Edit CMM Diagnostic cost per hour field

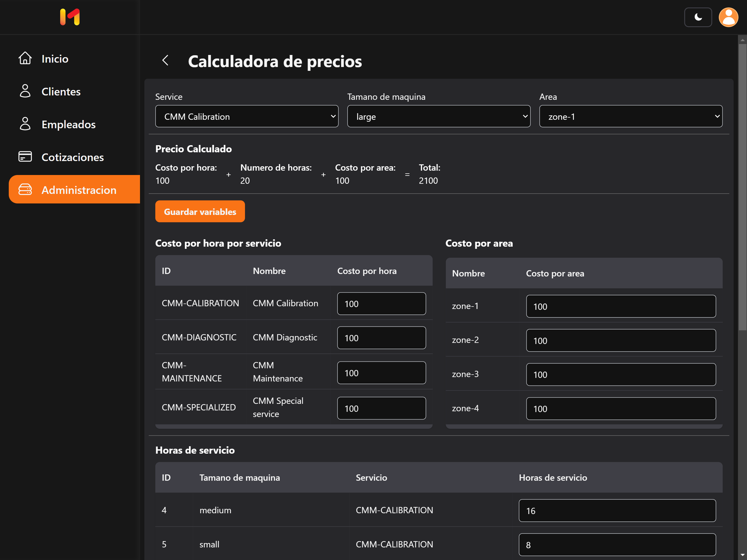coord(381,338)
